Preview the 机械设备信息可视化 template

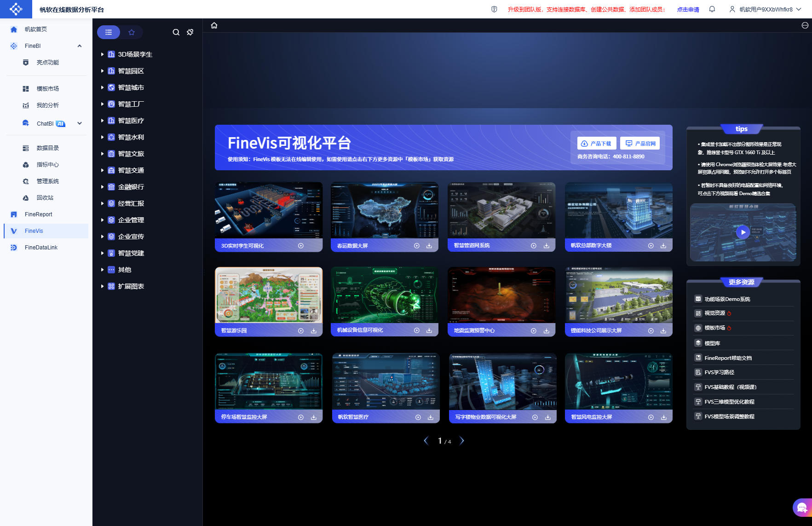click(417, 330)
